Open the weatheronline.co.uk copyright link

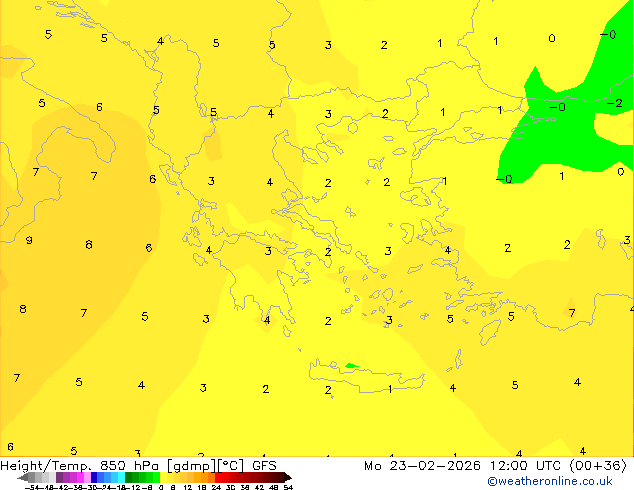550,481
